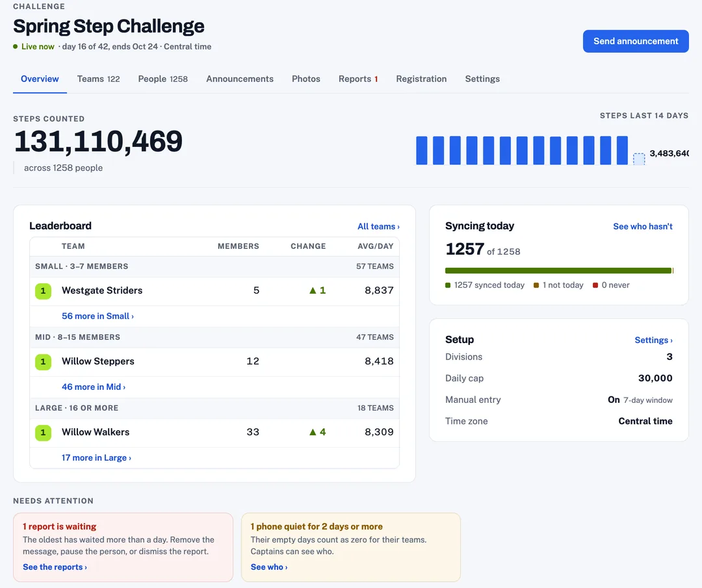Click the CHANGE column header
This screenshot has height=588, width=702.
[x=308, y=246]
